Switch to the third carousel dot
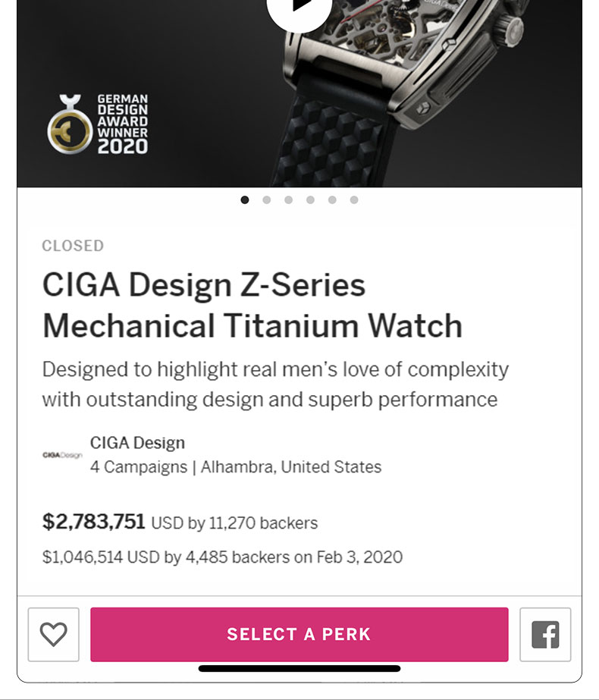 point(288,200)
